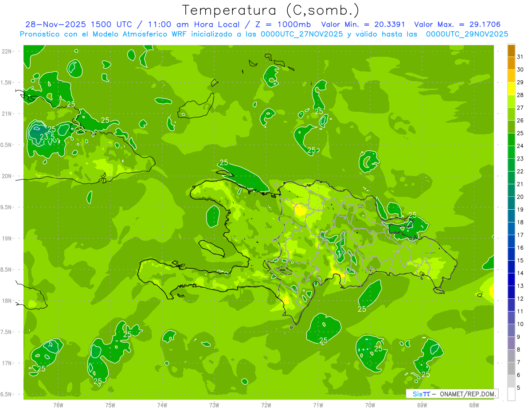Select the 'Valor Max. = 29.1706' value
This screenshot has width=532, height=411.
coord(458,24)
